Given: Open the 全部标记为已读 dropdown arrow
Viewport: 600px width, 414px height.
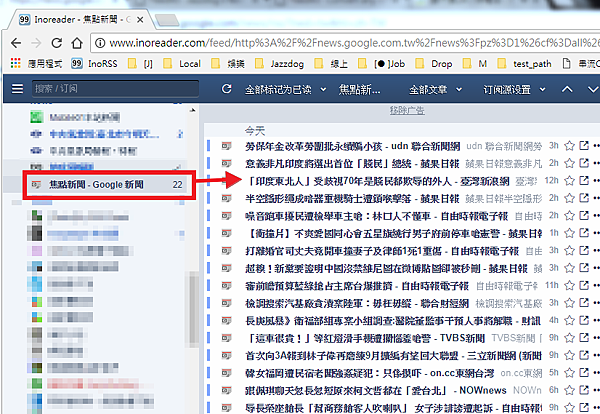Looking at the screenshot, I should pyautogui.click(x=323, y=90).
